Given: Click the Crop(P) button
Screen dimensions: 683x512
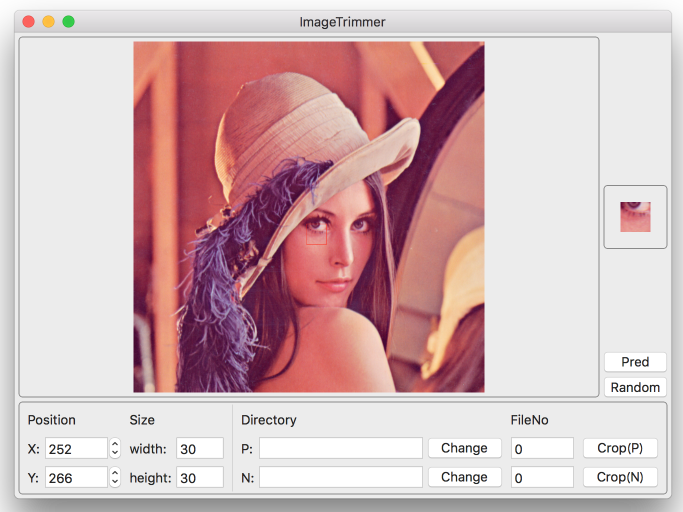Looking at the screenshot, I should pyautogui.click(x=620, y=448).
